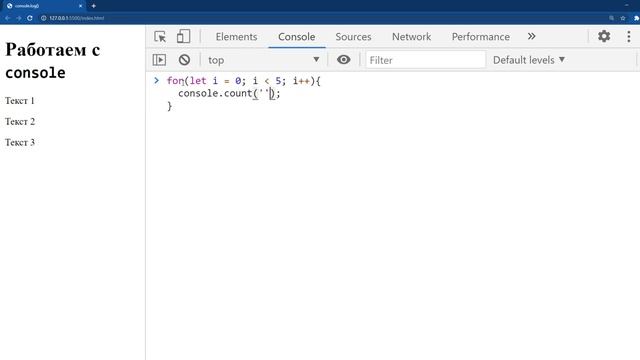Image resolution: width=640 pixels, height=360 pixels.
Task: Click the 127.0.0.1 address bar
Action: click(x=77, y=18)
